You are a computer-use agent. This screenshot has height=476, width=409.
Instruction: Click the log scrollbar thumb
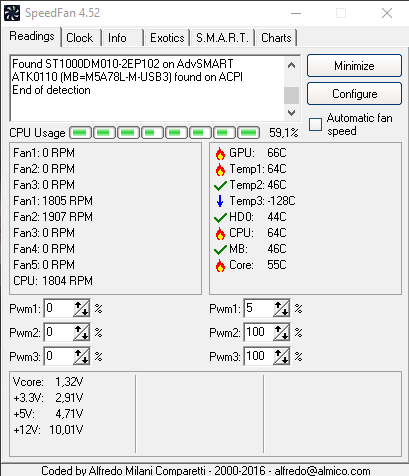click(x=291, y=95)
